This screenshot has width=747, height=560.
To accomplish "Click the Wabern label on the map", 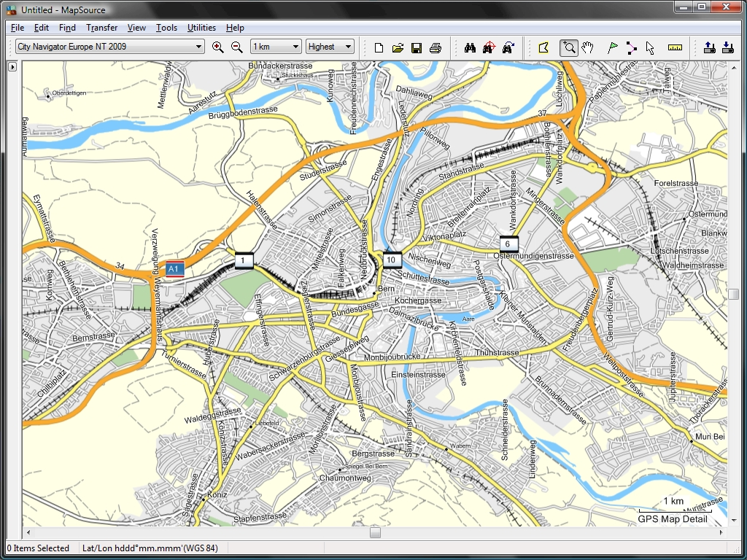I will [x=460, y=446].
